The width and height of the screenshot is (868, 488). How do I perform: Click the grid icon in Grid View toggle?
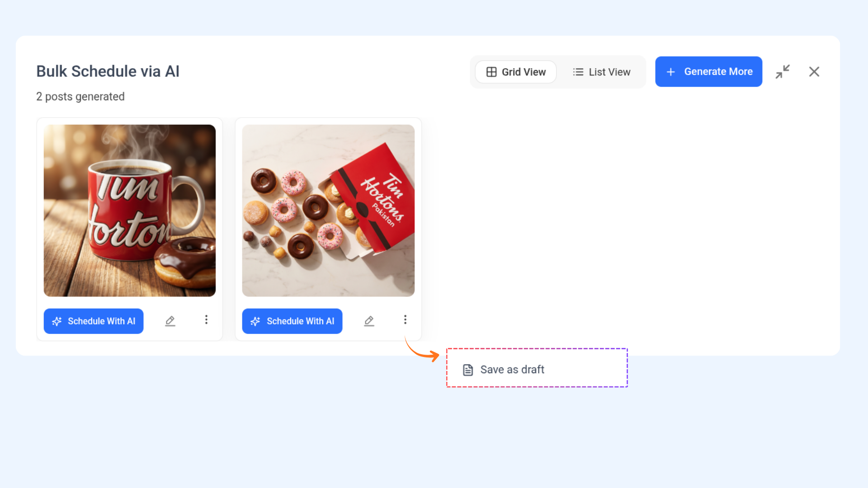point(491,72)
